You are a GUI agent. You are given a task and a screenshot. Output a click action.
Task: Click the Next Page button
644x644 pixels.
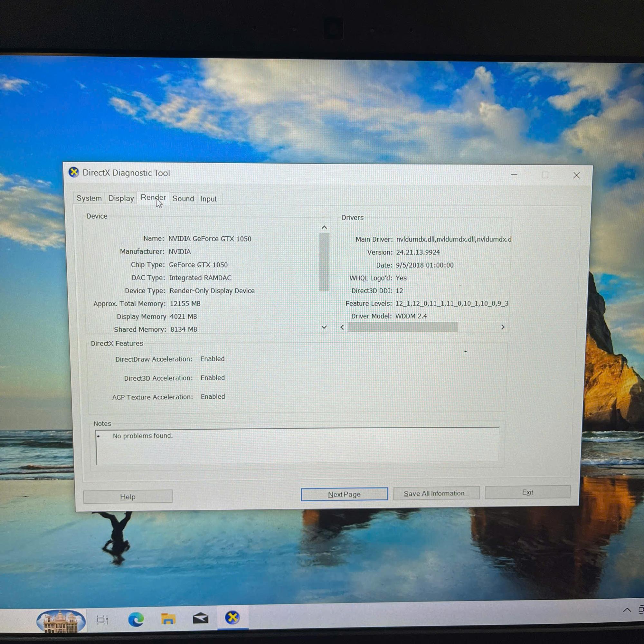[x=344, y=494]
